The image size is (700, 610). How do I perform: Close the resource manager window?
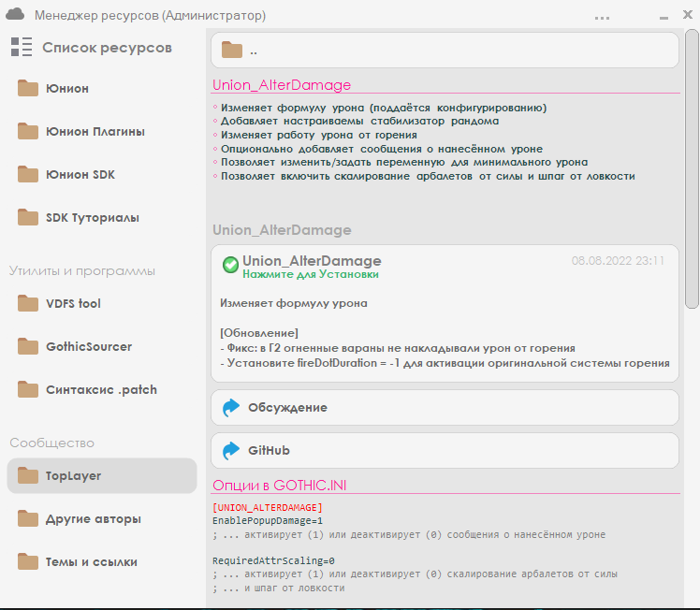pos(688,15)
